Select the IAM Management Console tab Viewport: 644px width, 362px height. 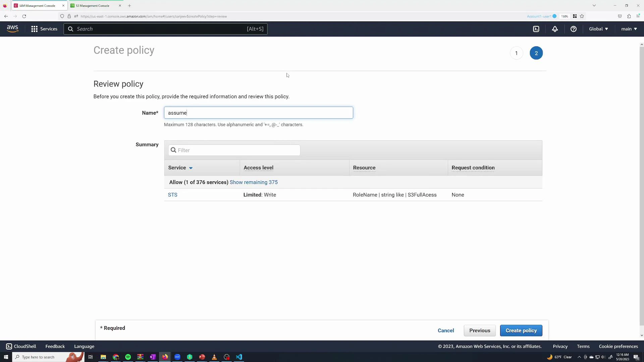37,5
